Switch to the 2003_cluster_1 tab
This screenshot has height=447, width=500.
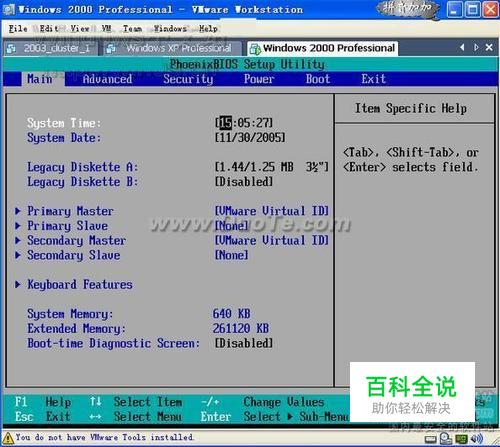(x=50, y=49)
